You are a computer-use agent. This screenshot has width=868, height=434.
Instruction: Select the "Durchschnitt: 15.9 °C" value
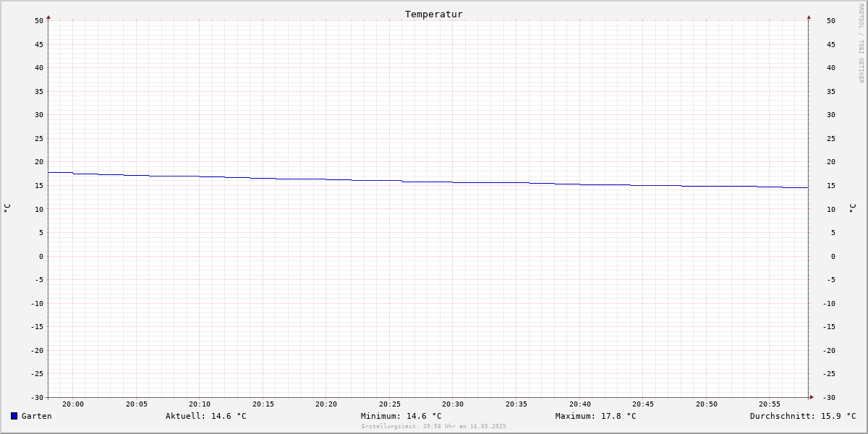(x=803, y=416)
